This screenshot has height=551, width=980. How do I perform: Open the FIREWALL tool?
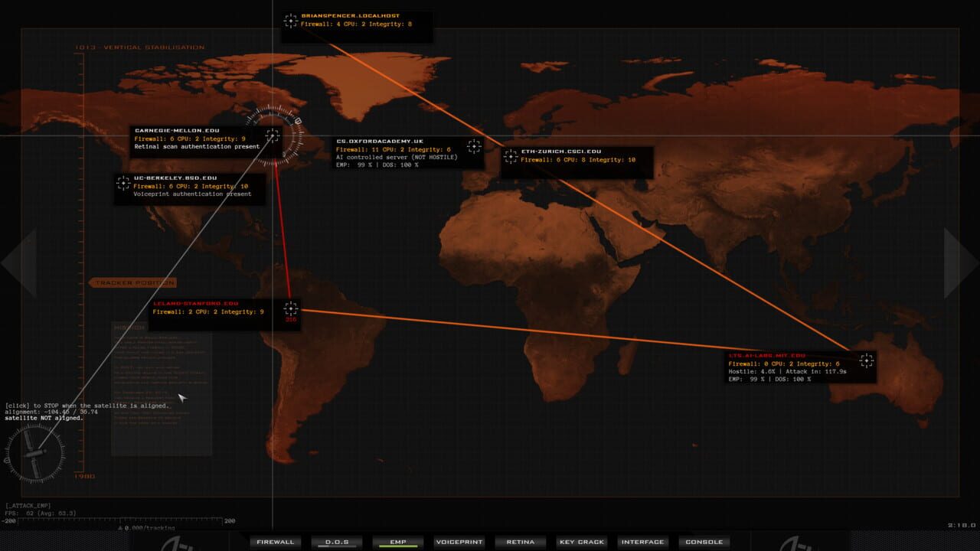point(276,542)
